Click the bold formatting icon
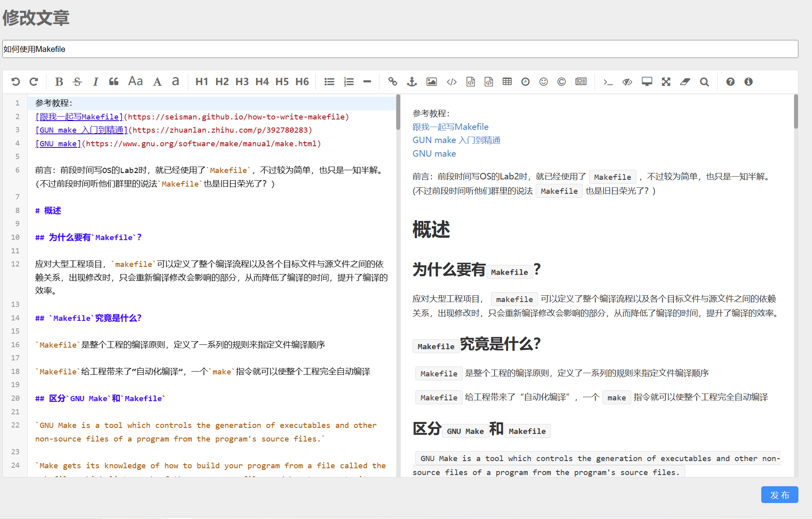The height and width of the screenshot is (519, 812). 59,82
